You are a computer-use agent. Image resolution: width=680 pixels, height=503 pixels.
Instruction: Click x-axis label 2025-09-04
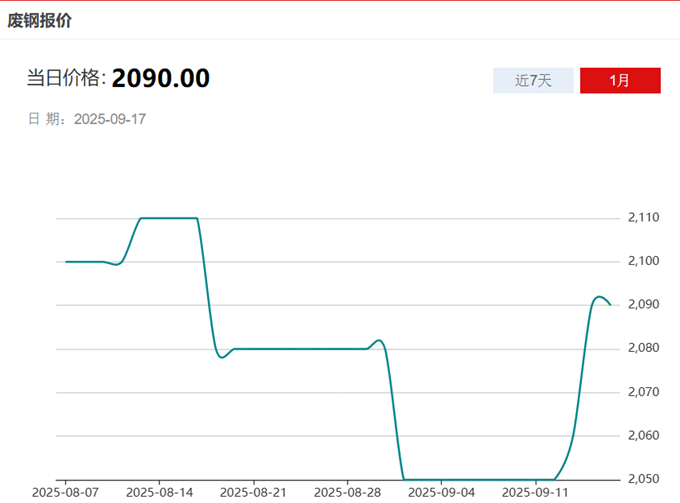[441, 493]
